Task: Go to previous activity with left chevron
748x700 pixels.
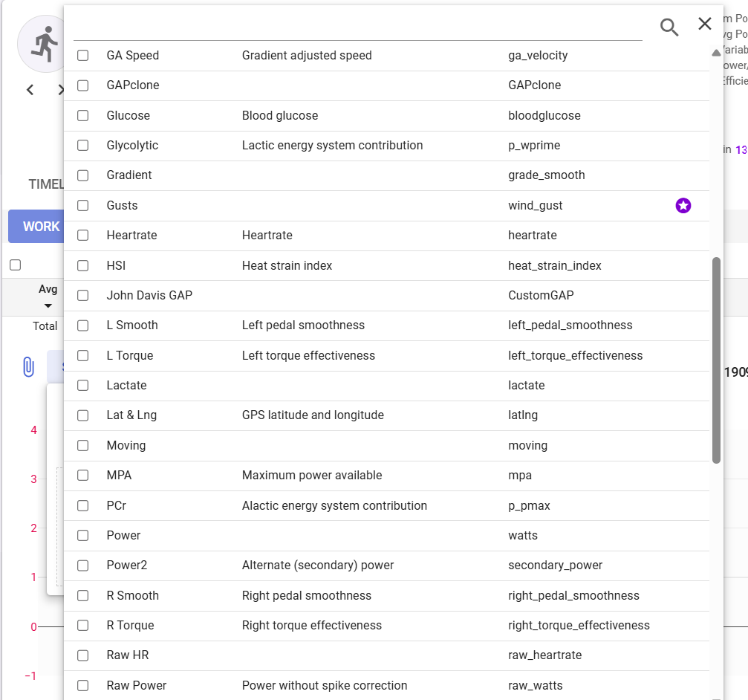Action: [30, 90]
